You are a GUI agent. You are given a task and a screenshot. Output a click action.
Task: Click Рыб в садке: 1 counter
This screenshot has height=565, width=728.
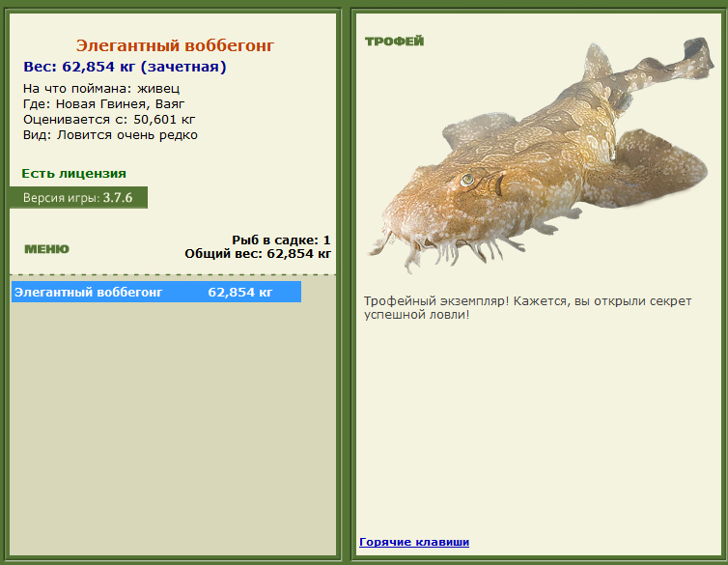click(x=281, y=240)
